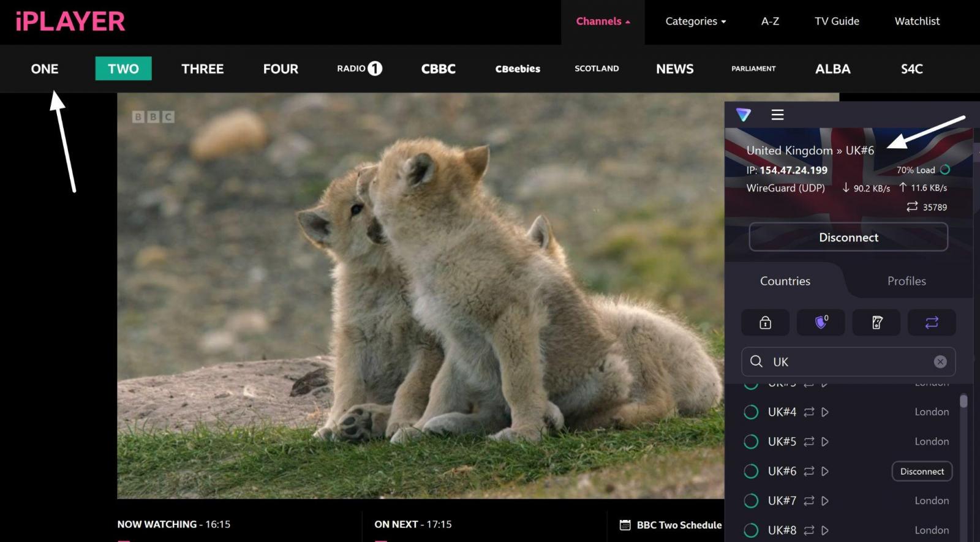Click the UK#4 streaming play icon
This screenshot has width=980, height=542.
825,412
